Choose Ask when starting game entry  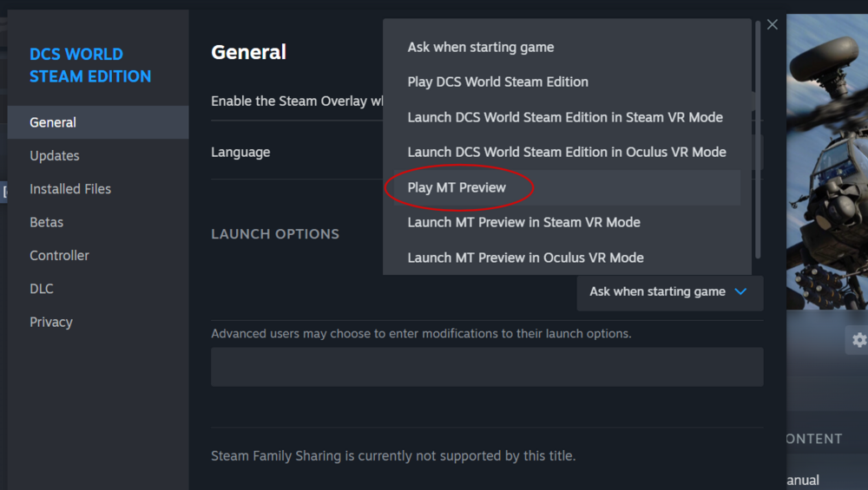pos(480,48)
